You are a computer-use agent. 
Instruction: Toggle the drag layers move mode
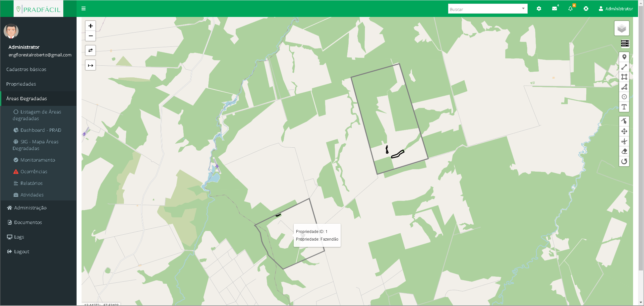coord(624,131)
